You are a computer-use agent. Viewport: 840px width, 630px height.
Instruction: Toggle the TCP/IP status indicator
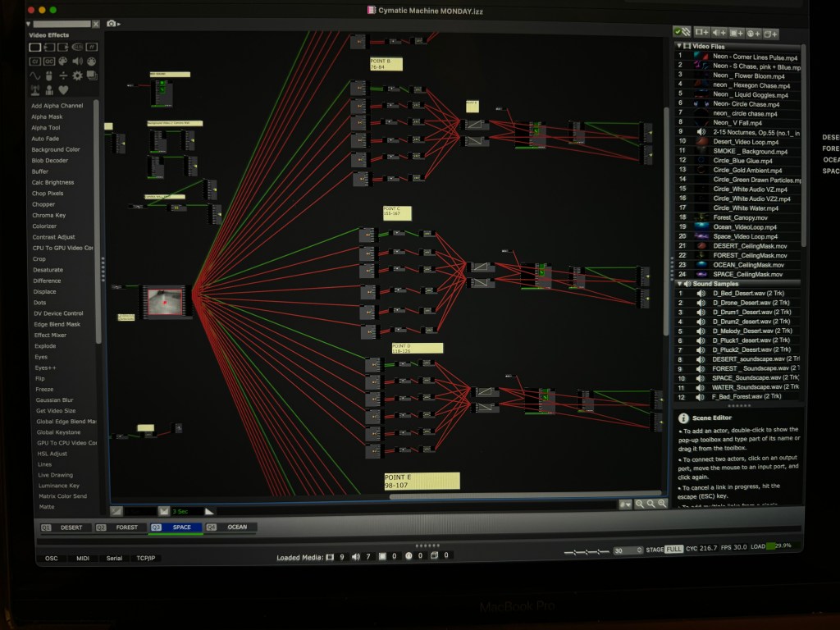point(148,558)
